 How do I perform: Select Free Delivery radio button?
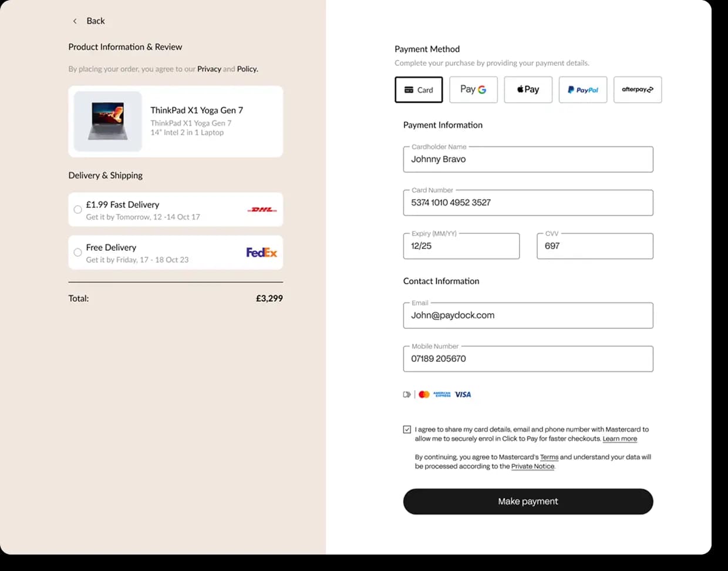click(x=77, y=253)
